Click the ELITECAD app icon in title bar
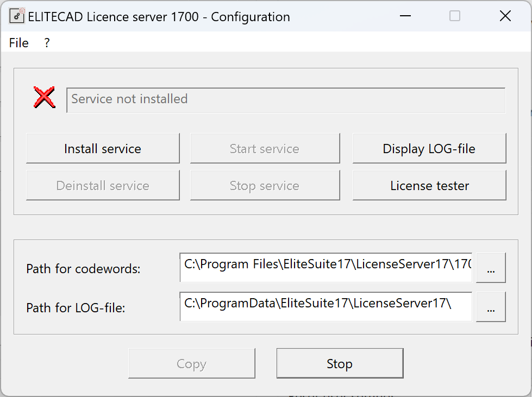Image resolution: width=532 pixels, height=397 pixels. tap(17, 16)
